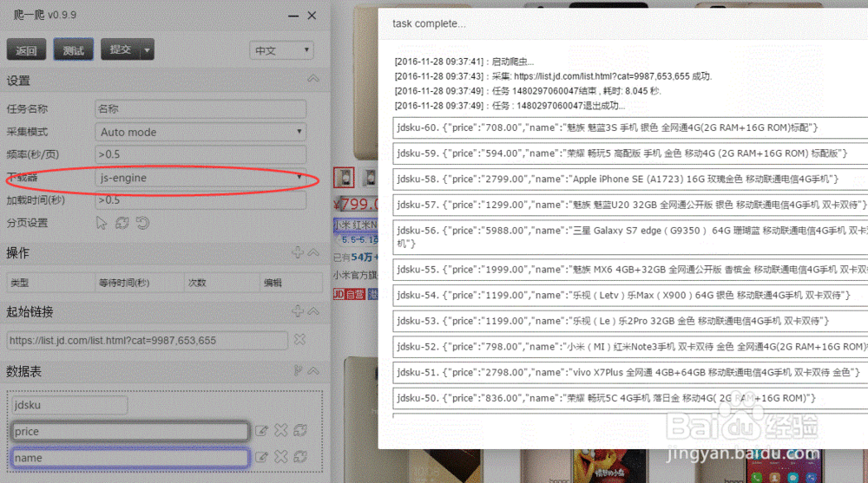Image resolution: width=868 pixels, height=483 pixels.
Task: Click the jdsku-59 result row
Action: click(630, 153)
